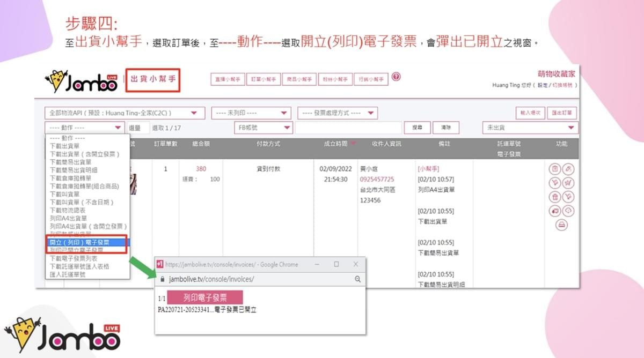The height and width of the screenshot is (358, 644).
Task: Close the Google Chrome popup window
Action: [355, 264]
